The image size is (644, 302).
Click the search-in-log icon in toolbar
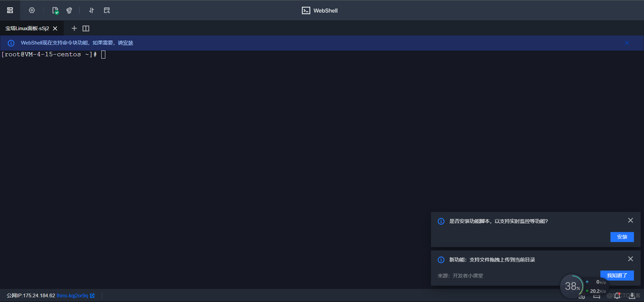pos(107,10)
